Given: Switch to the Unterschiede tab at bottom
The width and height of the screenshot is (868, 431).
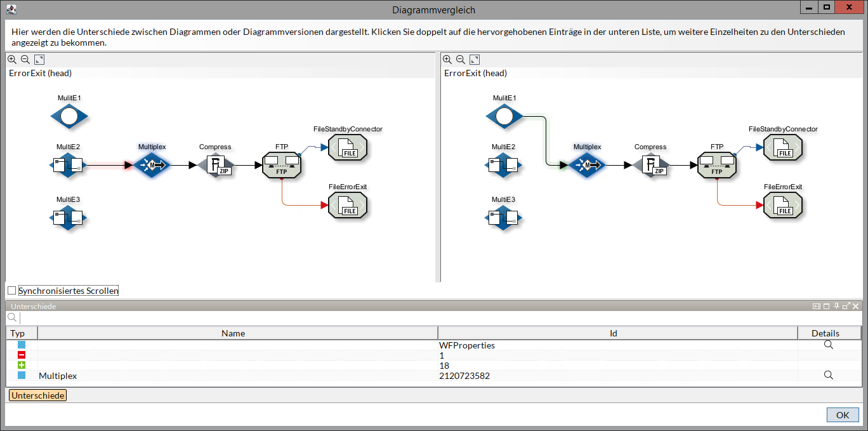Looking at the screenshot, I should point(37,395).
